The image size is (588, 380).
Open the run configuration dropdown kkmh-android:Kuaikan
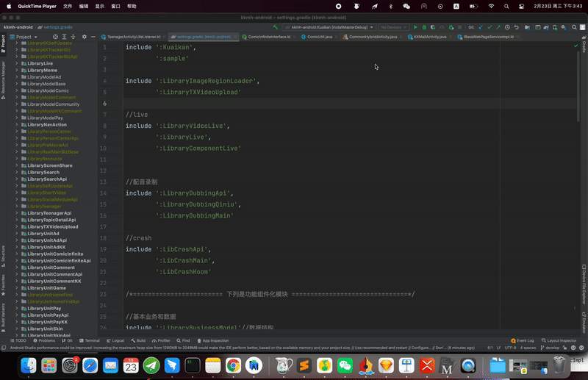pos(329,27)
